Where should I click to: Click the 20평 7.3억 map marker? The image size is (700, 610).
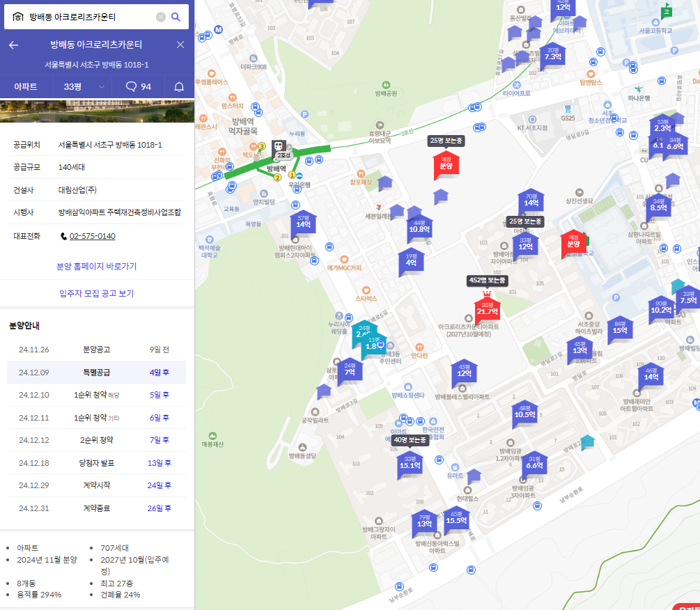click(552, 55)
